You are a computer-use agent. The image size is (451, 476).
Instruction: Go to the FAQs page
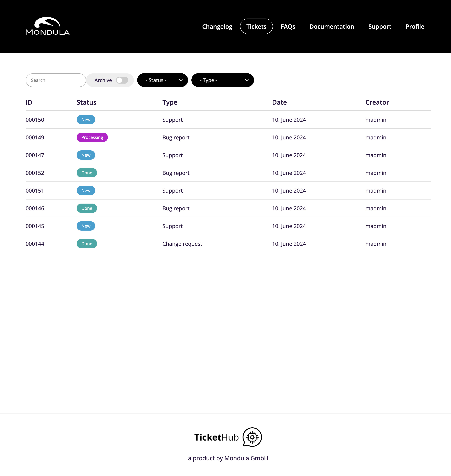pos(288,27)
